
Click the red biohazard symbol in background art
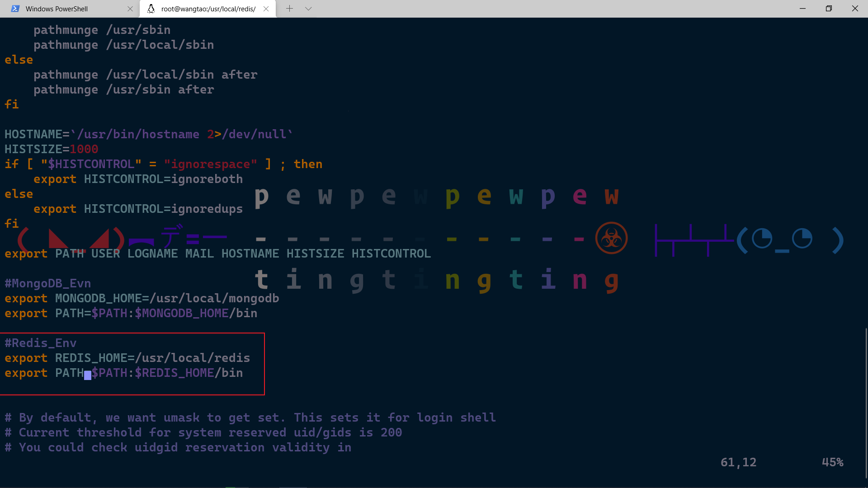tap(611, 238)
